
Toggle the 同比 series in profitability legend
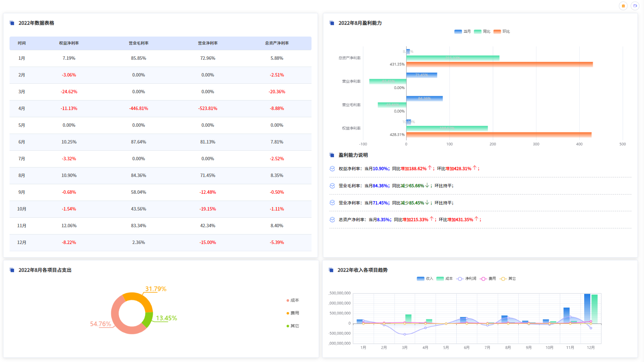pos(482,32)
